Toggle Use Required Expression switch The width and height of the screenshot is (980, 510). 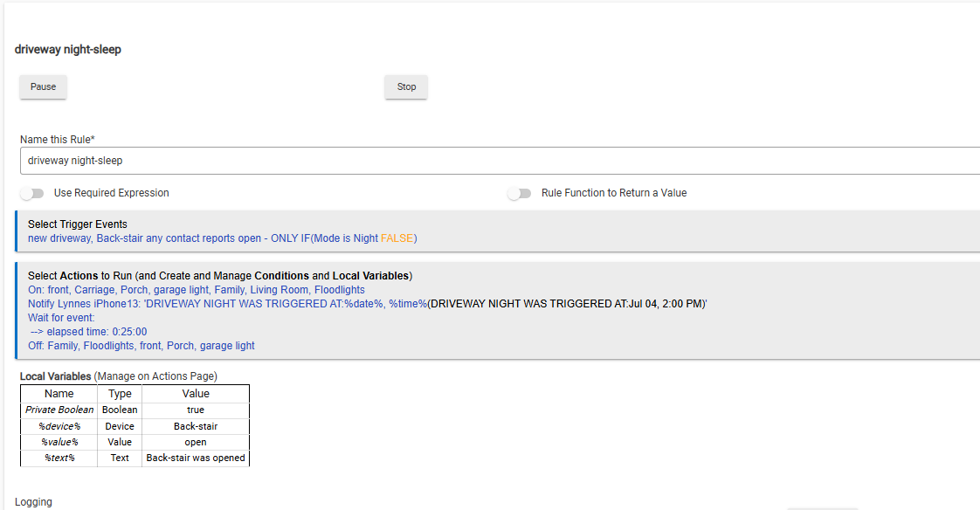(31, 193)
